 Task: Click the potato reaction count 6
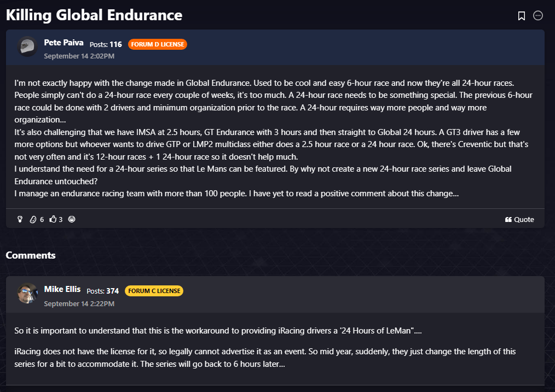coord(42,219)
